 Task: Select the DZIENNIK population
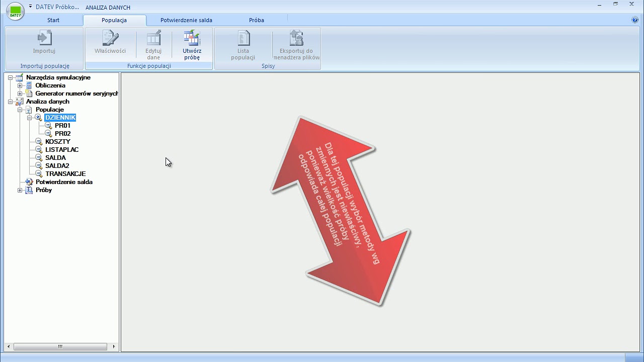point(60,118)
